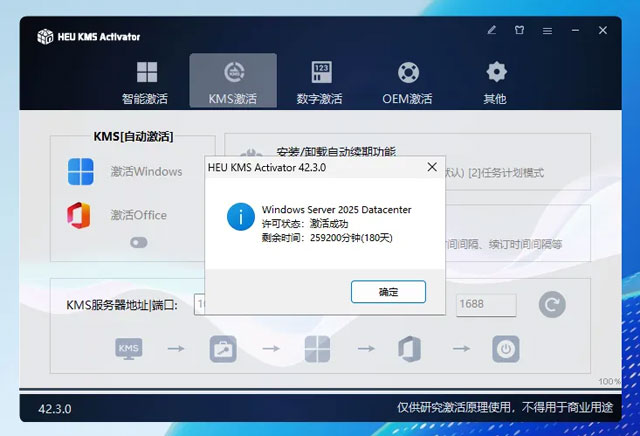Viewport: 640px width, 436px height.
Task: Click the KMS port field showing 1688
Action: click(x=486, y=305)
